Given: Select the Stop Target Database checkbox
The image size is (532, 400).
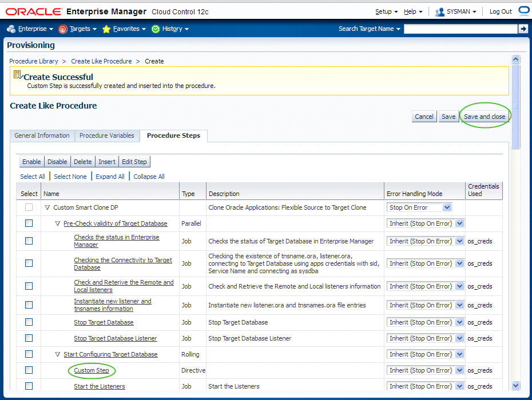Looking at the screenshot, I should point(29,322).
